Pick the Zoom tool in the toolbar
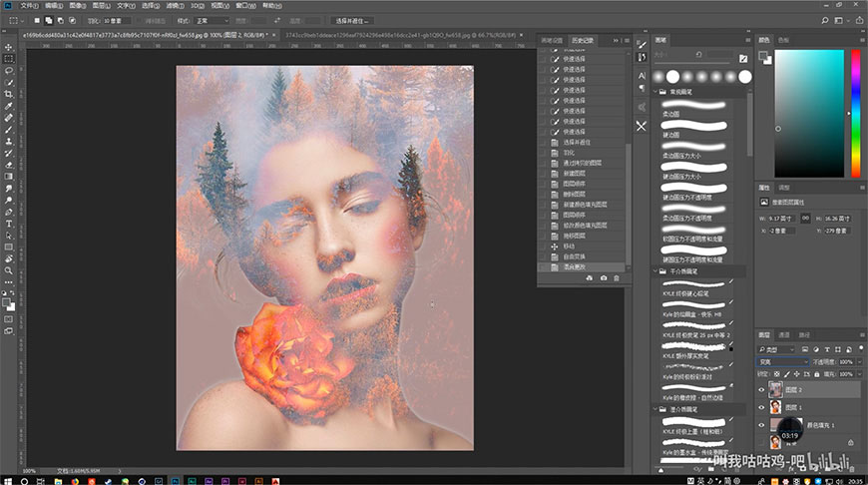This screenshot has height=485, width=868. pyautogui.click(x=8, y=270)
